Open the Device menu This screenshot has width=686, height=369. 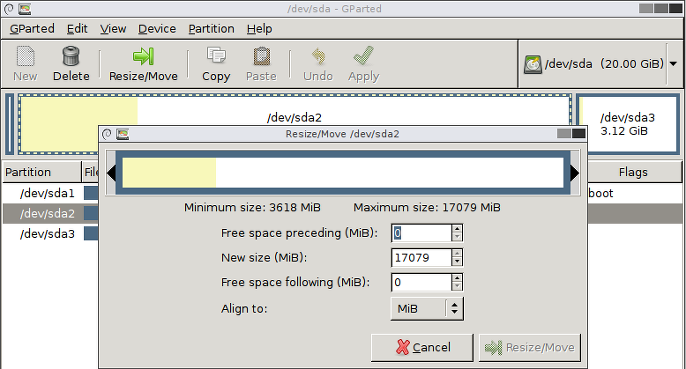[x=157, y=29]
